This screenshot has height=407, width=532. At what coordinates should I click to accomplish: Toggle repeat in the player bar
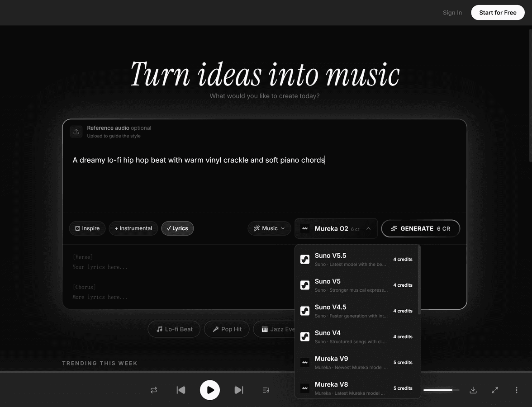pos(154,390)
